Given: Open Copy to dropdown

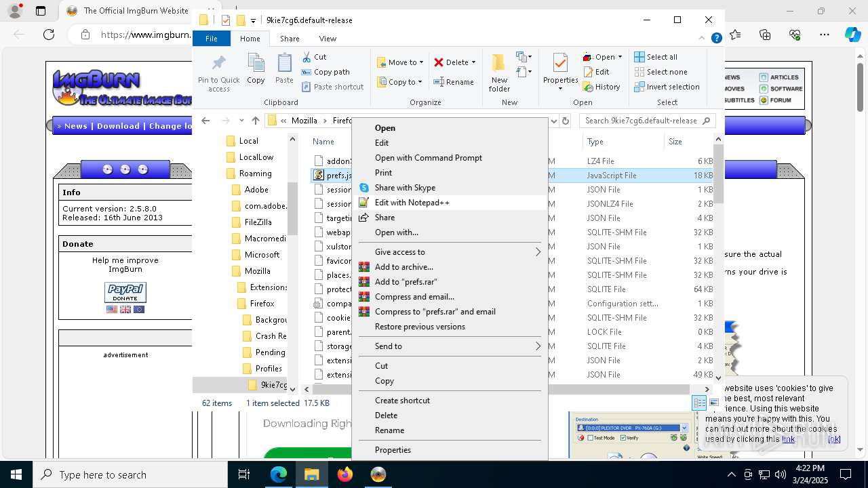Looking at the screenshot, I should click(x=400, y=82).
